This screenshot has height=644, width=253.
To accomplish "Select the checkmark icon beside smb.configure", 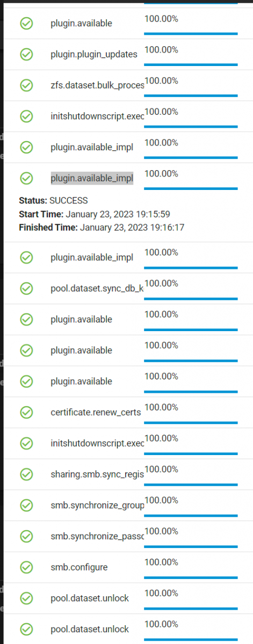I will pos(26,567).
